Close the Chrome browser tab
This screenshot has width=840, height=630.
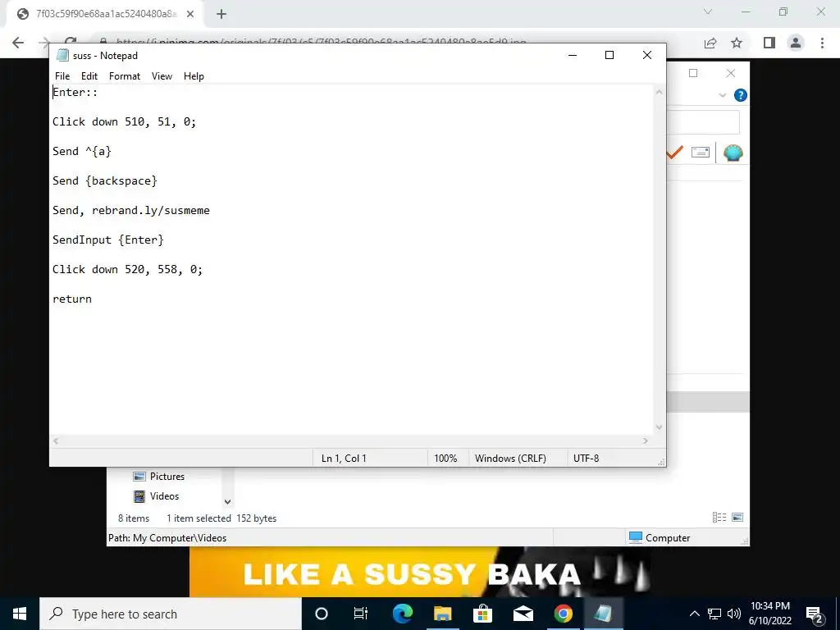click(190, 14)
